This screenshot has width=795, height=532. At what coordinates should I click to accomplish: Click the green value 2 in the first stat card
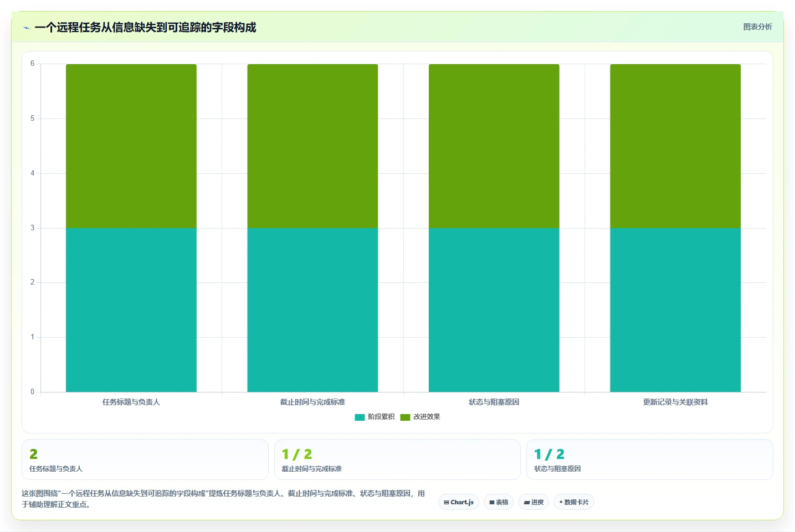[33, 454]
